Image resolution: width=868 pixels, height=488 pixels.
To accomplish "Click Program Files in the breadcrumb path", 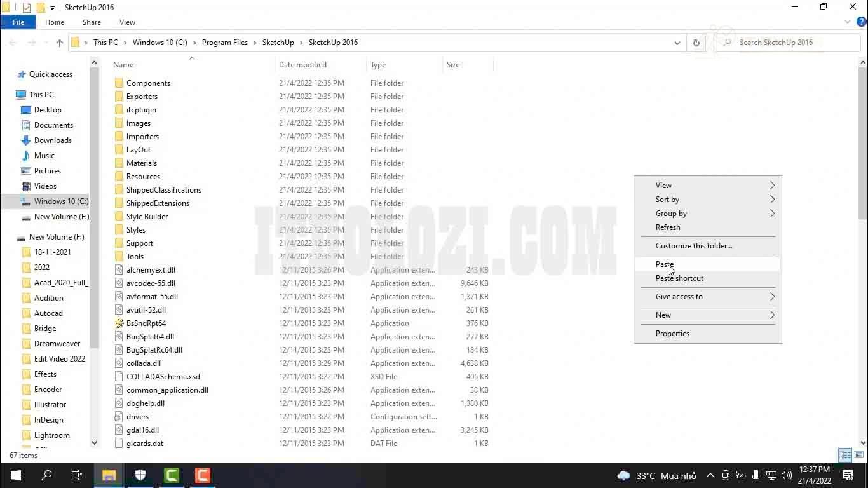I will (225, 43).
